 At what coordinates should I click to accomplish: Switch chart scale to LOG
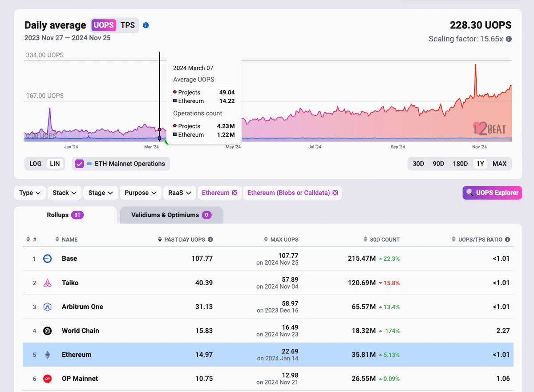point(36,164)
